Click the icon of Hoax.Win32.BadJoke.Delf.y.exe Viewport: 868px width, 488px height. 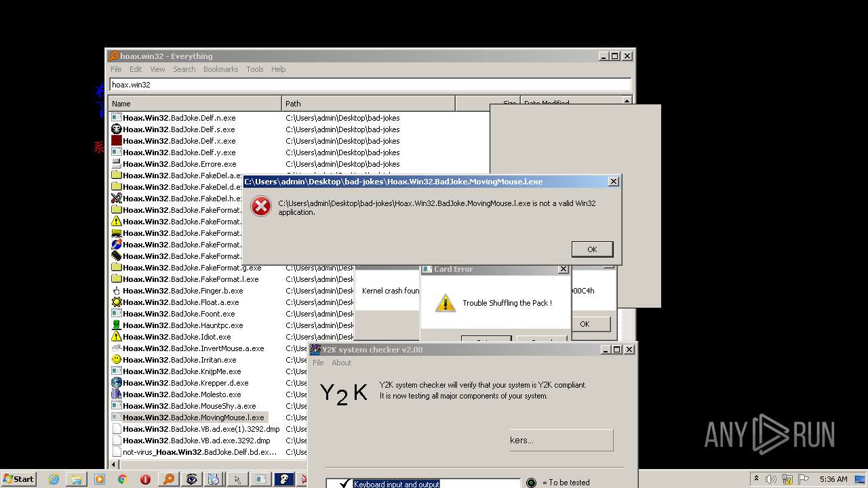116,152
